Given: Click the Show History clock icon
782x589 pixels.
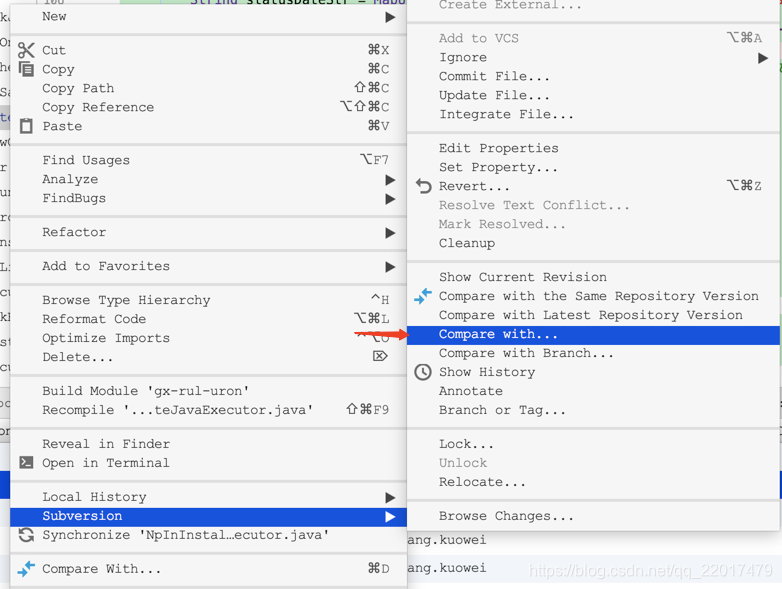Looking at the screenshot, I should tap(423, 372).
